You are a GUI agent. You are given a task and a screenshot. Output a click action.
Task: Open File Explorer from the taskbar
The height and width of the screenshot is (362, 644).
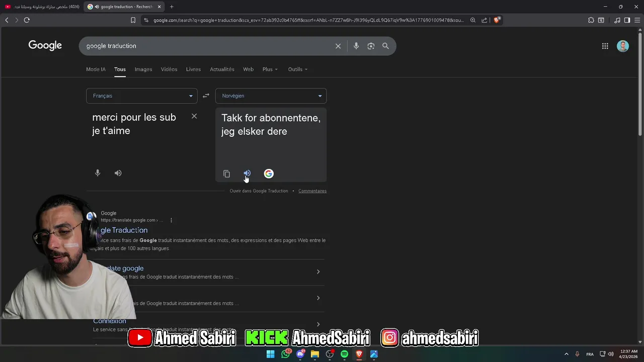315,354
